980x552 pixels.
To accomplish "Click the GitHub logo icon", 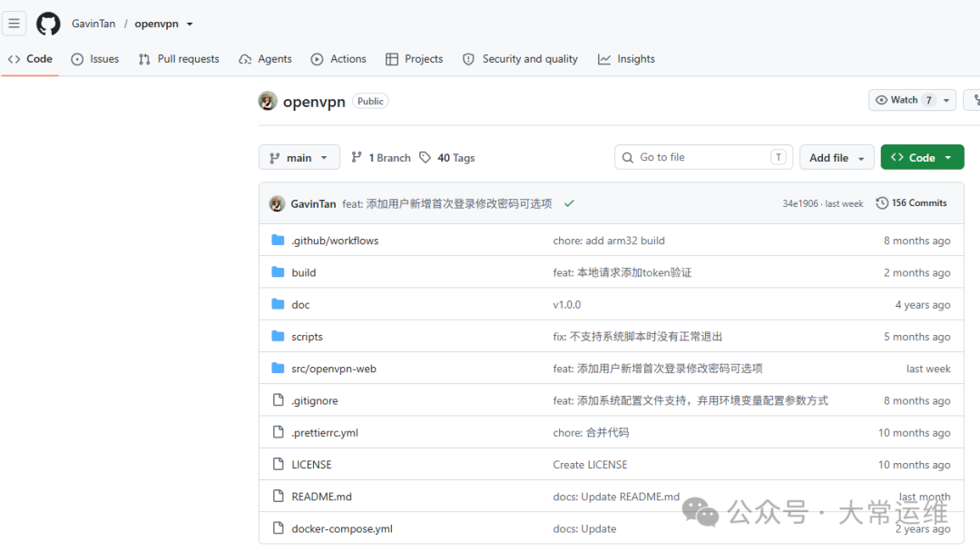I will (x=48, y=24).
